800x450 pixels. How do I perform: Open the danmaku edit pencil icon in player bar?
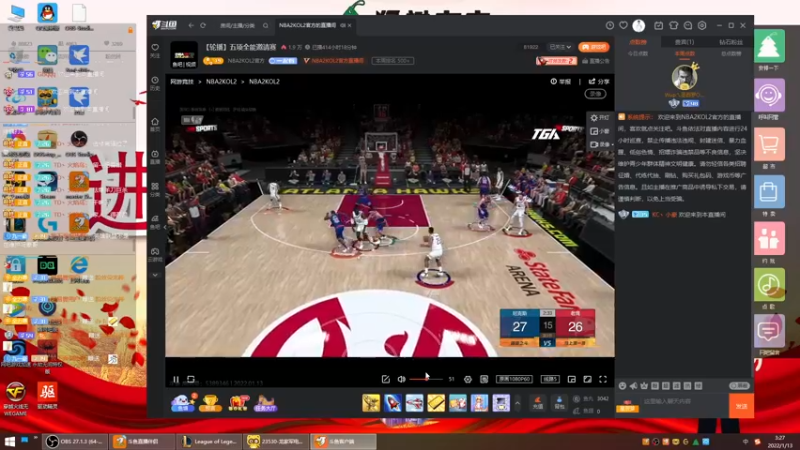(x=386, y=379)
